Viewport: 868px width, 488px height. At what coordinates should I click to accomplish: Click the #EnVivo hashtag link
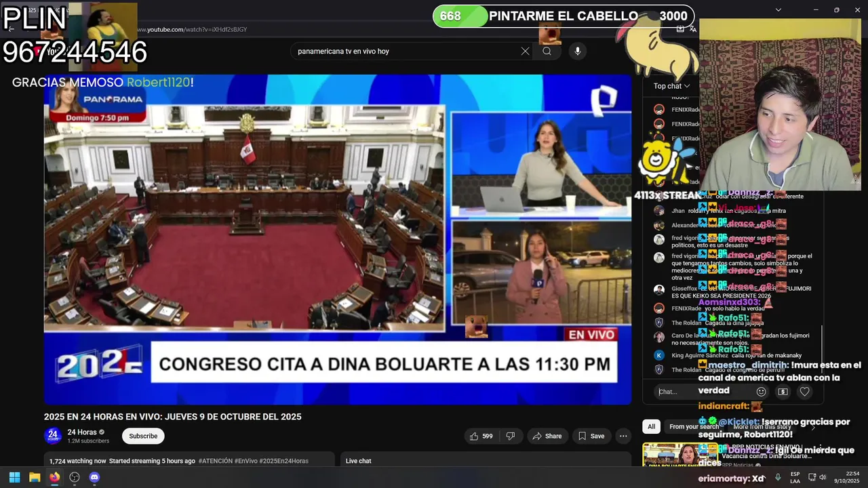pyautogui.click(x=246, y=461)
